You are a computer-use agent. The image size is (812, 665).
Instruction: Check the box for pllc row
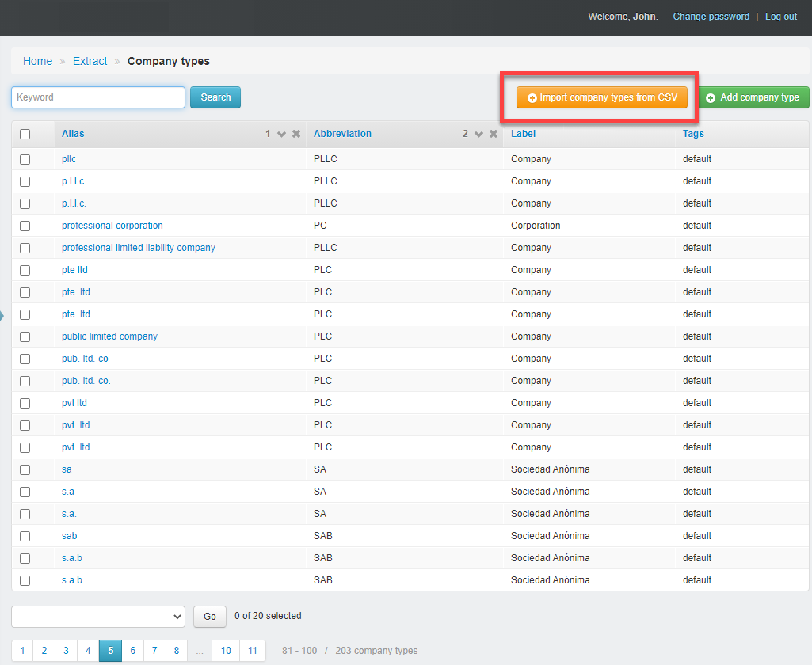[25, 159]
